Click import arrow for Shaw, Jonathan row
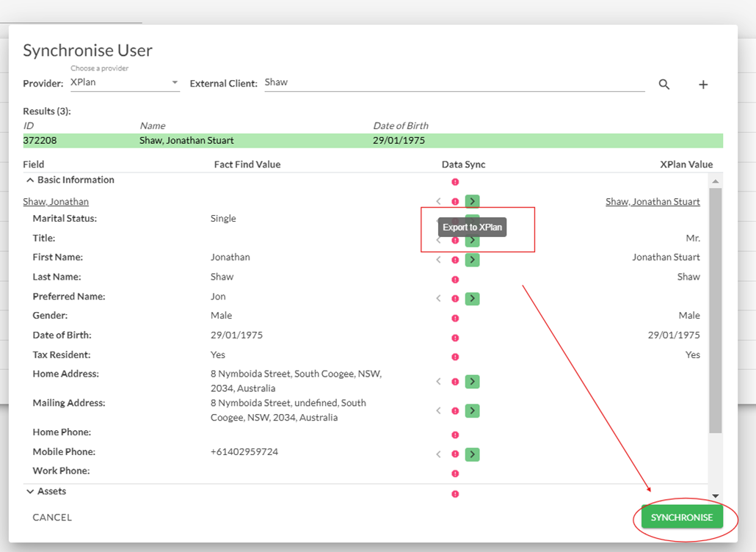Screen dimensions: 756x552 coord(438,201)
